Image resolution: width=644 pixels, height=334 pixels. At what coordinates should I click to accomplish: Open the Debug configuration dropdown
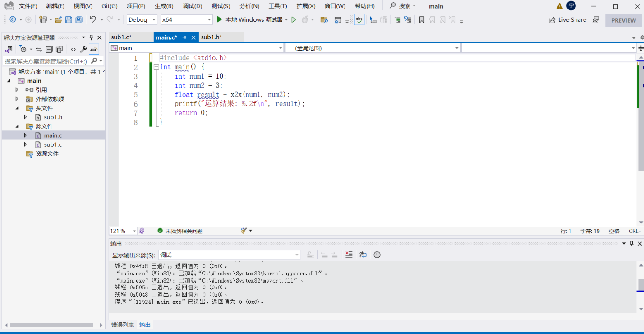(142, 19)
